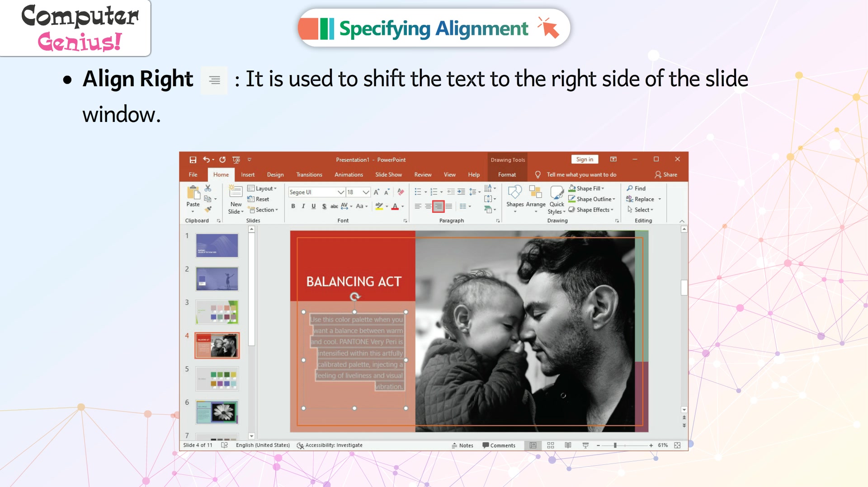Image resolution: width=868 pixels, height=487 pixels.
Task: Click the Tell me lightbulb icon
Action: (538, 174)
